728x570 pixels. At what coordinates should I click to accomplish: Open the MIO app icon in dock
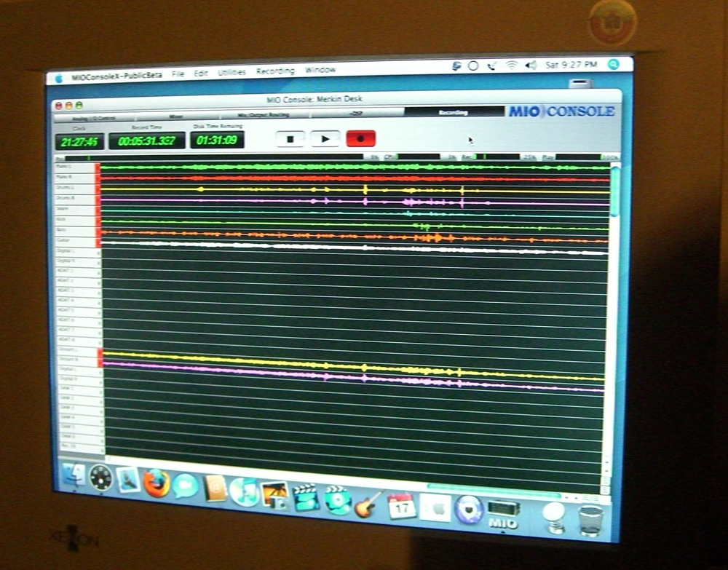[x=503, y=514]
